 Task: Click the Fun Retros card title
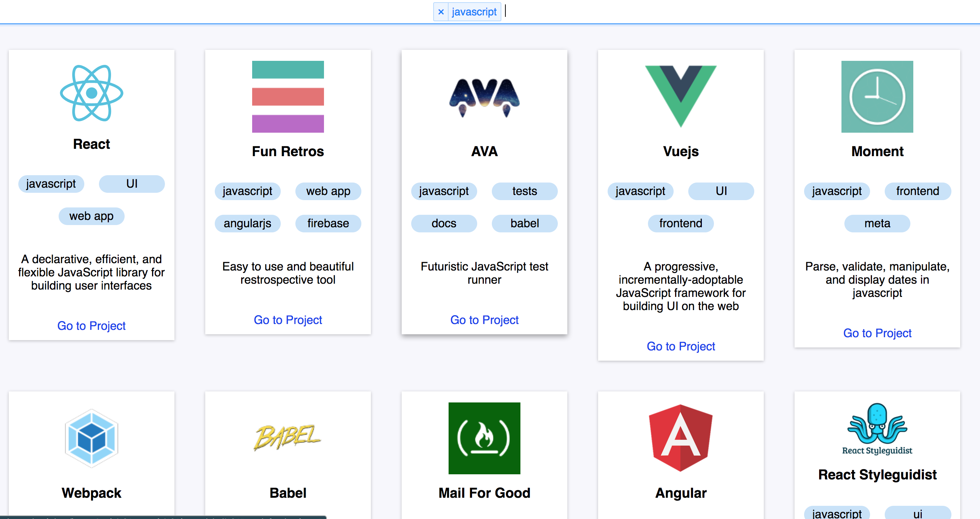coord(288,151)
